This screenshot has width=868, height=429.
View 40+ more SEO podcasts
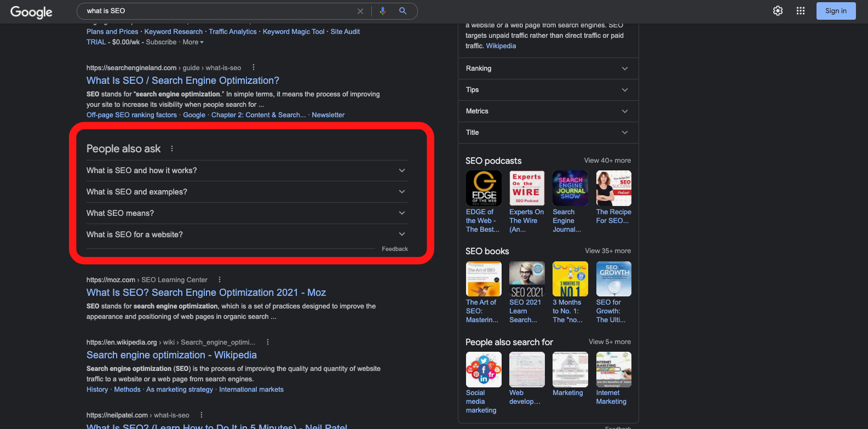(x=607, y=161)
